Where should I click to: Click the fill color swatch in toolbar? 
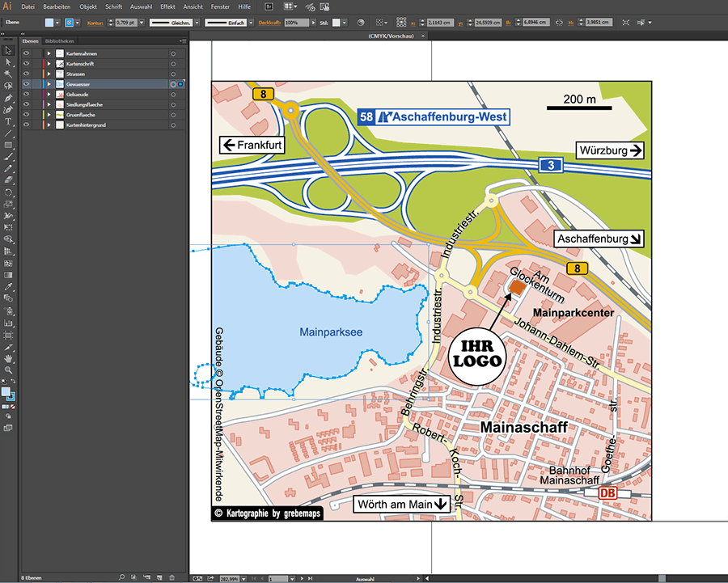click(6, 392)
